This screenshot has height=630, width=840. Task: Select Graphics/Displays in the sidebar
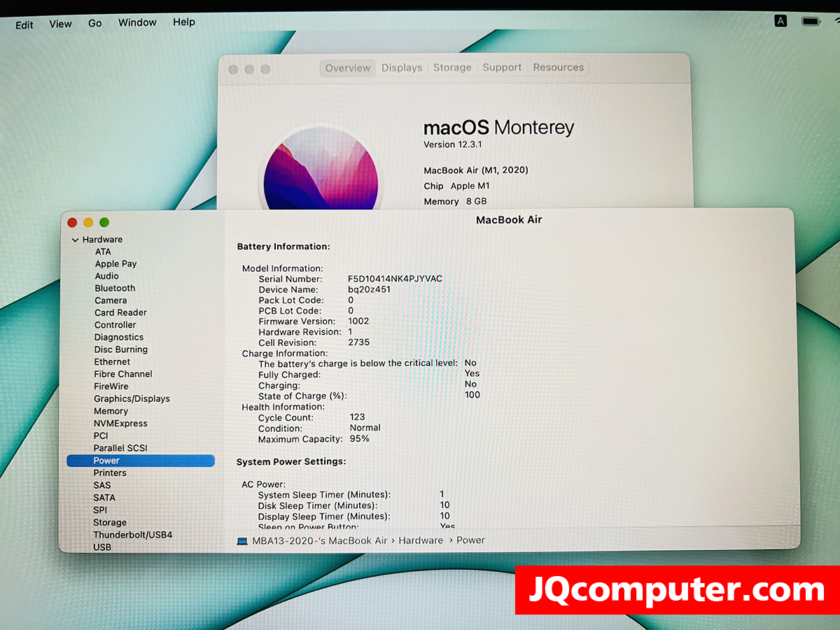tap(132, 399)
